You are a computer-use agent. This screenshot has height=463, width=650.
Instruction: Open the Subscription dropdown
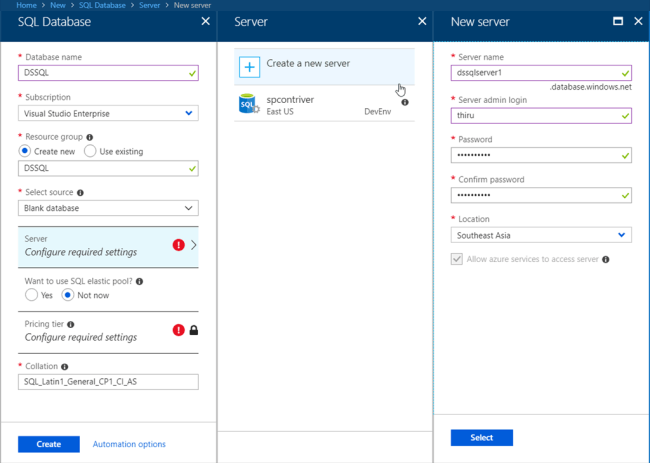pyautogui.click(x=108, y=113)
